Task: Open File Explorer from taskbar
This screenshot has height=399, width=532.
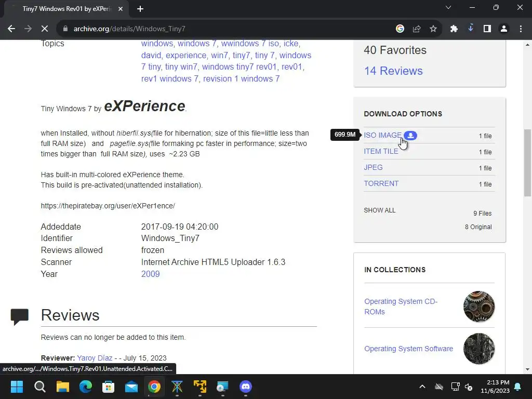Action: point(62,387)
